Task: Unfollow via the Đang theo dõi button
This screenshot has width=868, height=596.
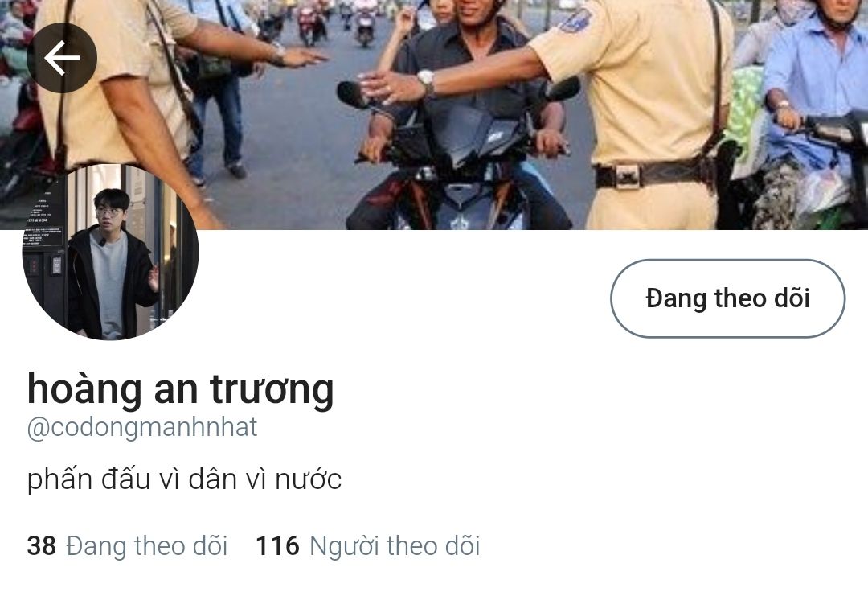Action: [x=727, y=298]
